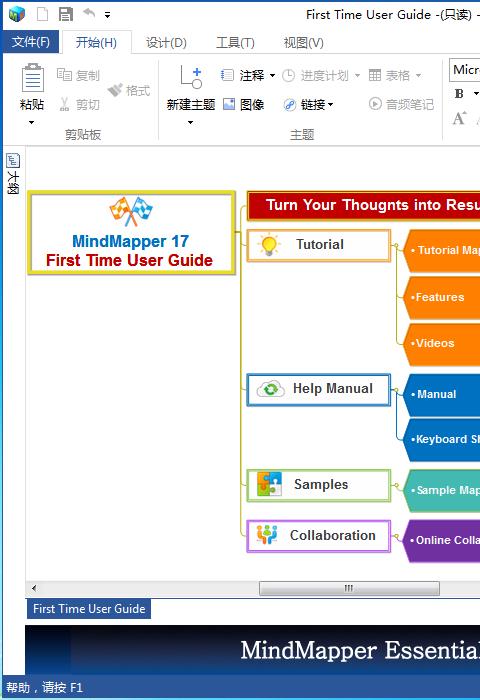Open the 大纲 outline side panel
Image resolution: width=480 pixels, height=700 pixels.
13,174
